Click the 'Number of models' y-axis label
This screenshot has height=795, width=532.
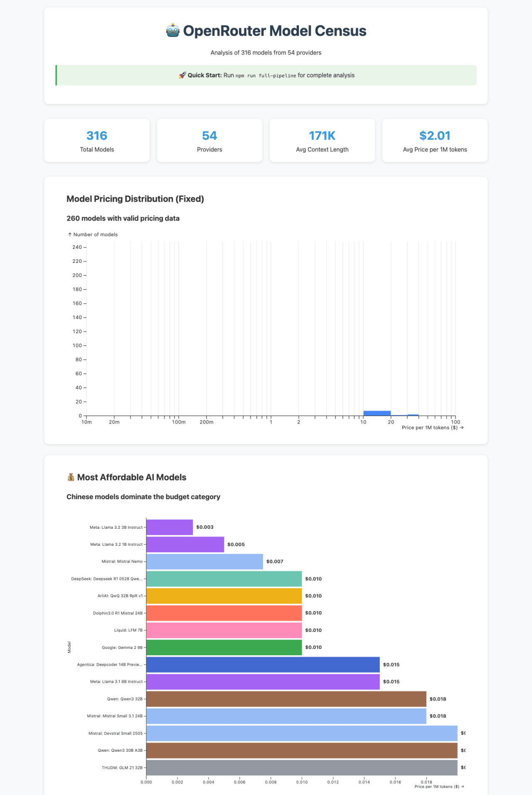pos(93,235)
